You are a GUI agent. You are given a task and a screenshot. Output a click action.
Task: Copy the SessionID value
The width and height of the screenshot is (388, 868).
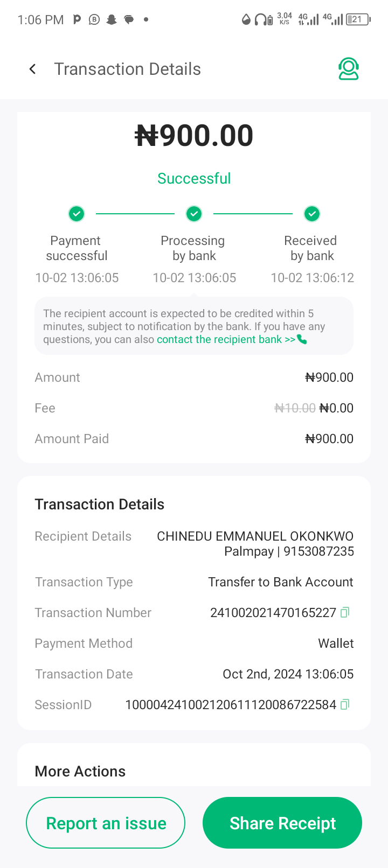pos(345,704)
